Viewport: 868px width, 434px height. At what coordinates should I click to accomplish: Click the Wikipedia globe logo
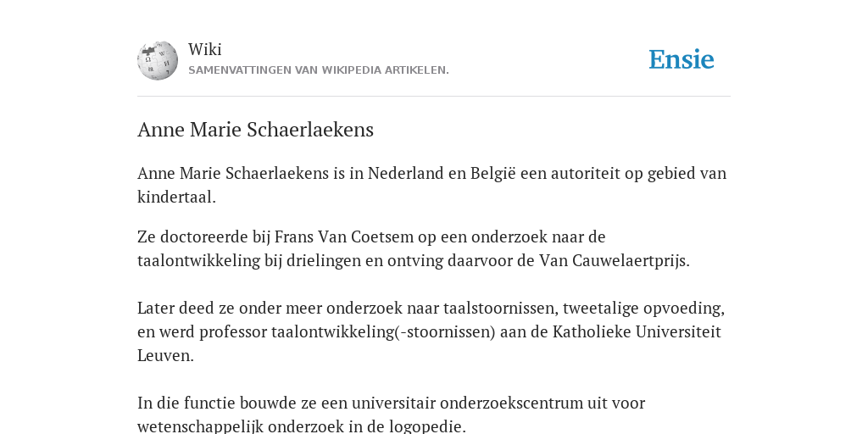tap(158, 60)
